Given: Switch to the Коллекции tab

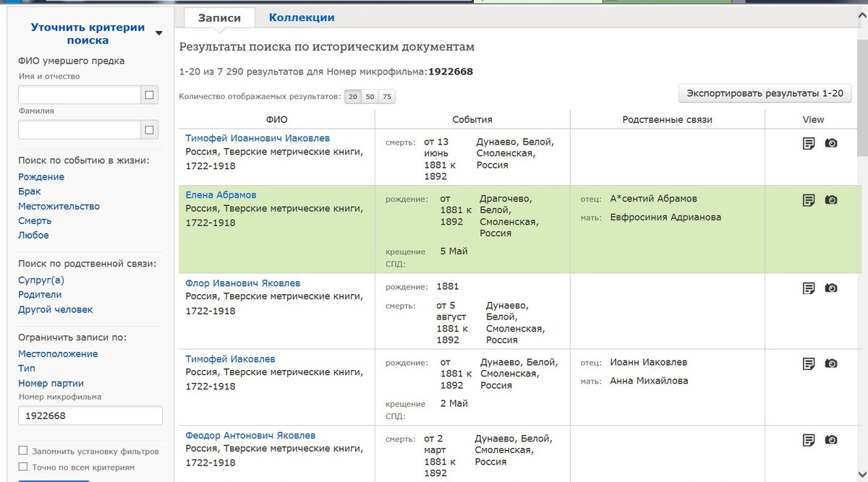Looking at the screenshot, I should point(302,18).
